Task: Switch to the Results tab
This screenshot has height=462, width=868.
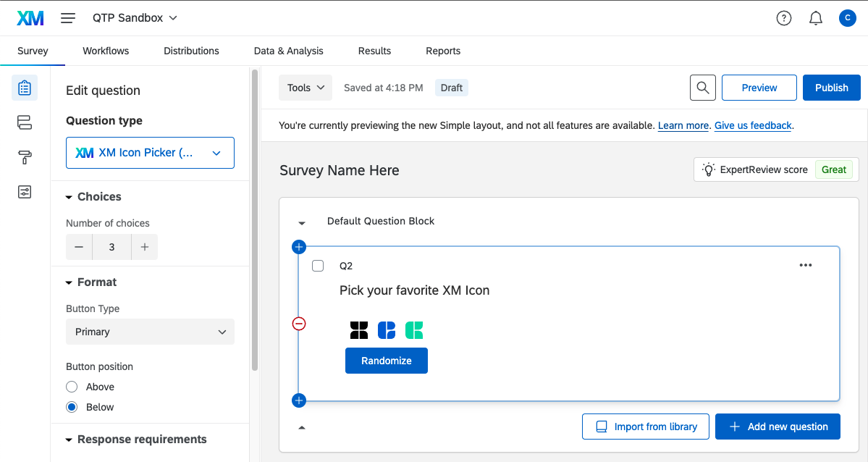Action: [374, 51]
